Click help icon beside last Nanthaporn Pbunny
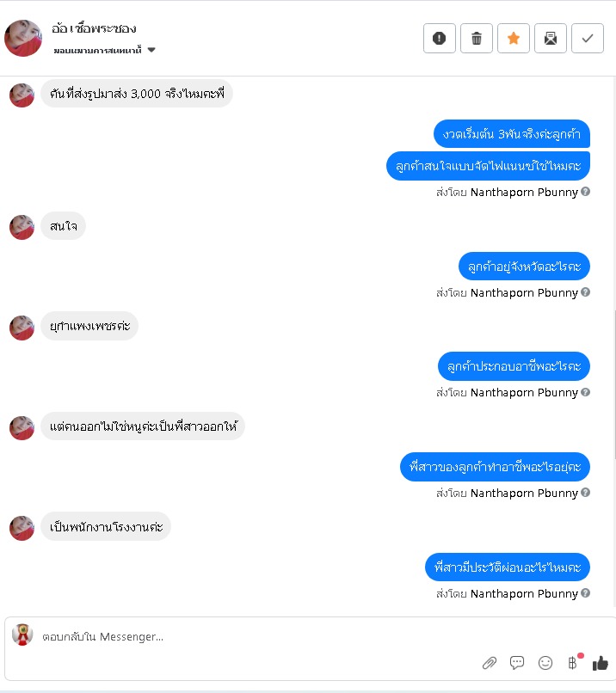The height and width of the screenshot is (693, 616). point(586,592)
